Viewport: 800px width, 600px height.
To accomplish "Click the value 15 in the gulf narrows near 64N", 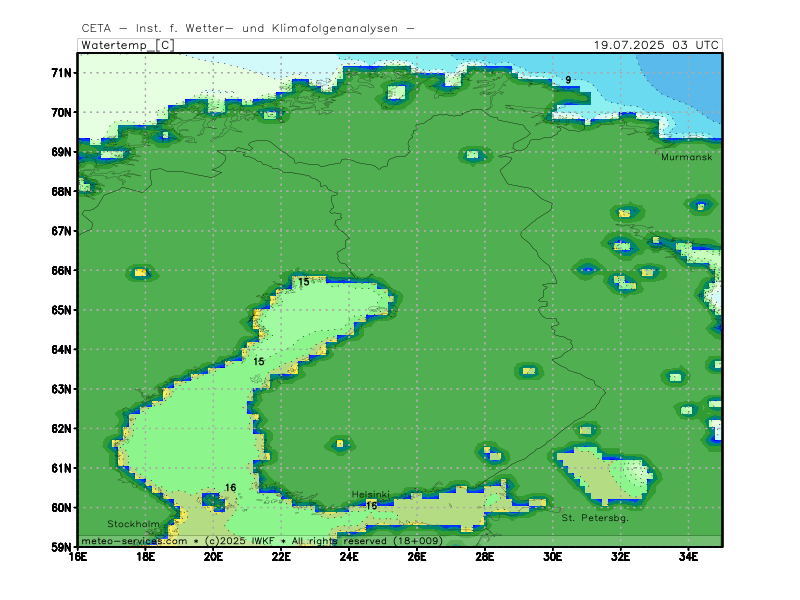I will pyautogui.click(x=259, y=362).
